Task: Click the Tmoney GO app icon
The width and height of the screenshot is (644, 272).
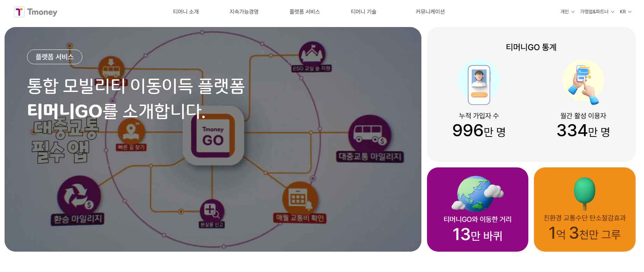Action: 213,136
